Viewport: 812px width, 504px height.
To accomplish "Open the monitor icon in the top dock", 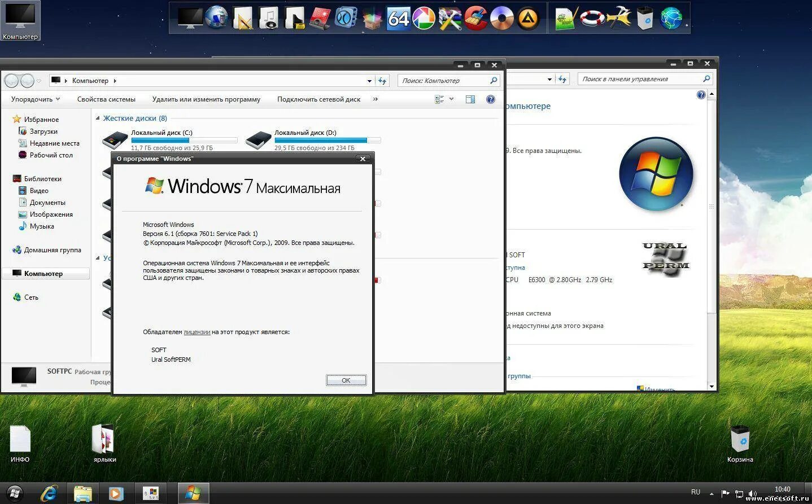I will [190, 17].
